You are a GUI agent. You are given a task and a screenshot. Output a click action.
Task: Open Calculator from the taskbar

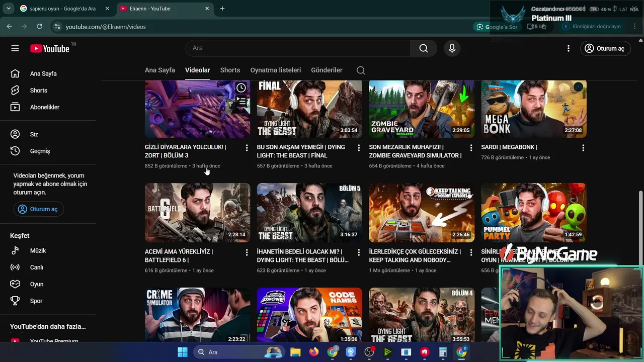pyautogui.click(x=443, y=352)
